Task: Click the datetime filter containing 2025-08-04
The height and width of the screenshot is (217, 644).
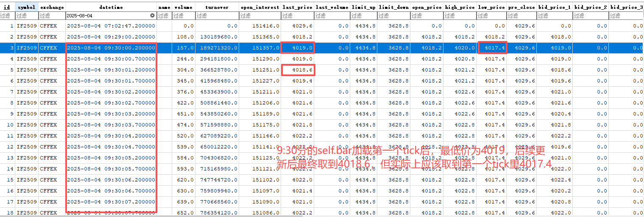Action: 106,16
